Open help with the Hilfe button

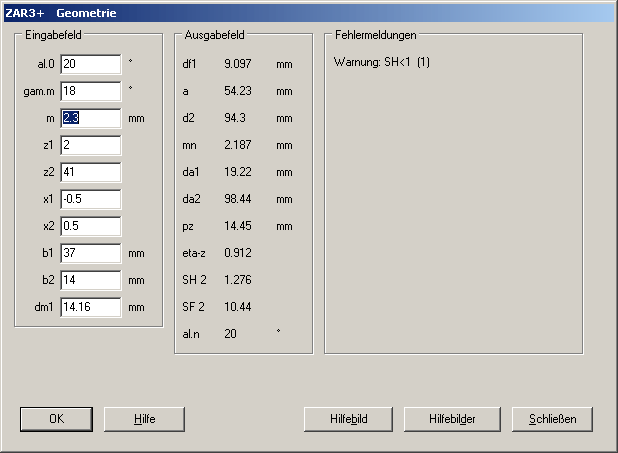pyautogui.click(x=145, y=418)
